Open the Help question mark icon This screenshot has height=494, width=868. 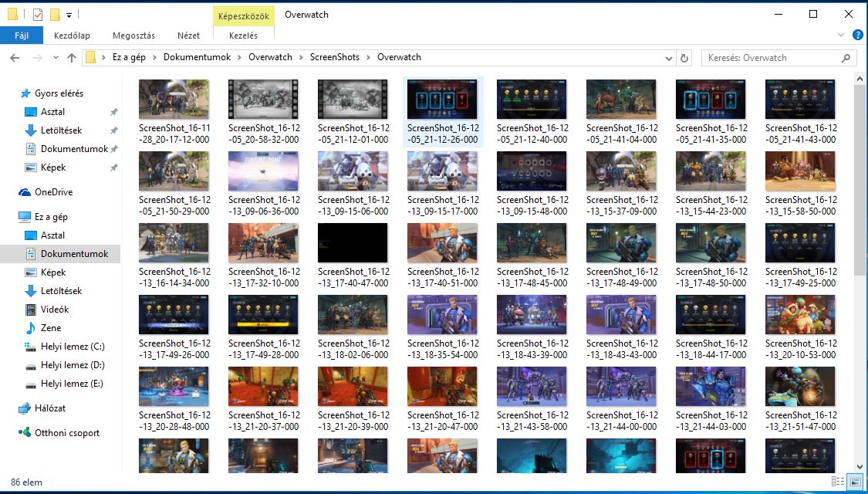click(x=857, y=35)
